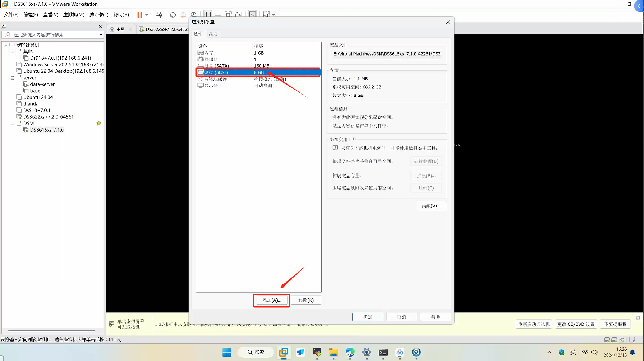The height and width of the screenshot is (361, 644).
Task: Send Ctrl+Alt+Del to the guest OS
Action: click(x=159, y=14)
